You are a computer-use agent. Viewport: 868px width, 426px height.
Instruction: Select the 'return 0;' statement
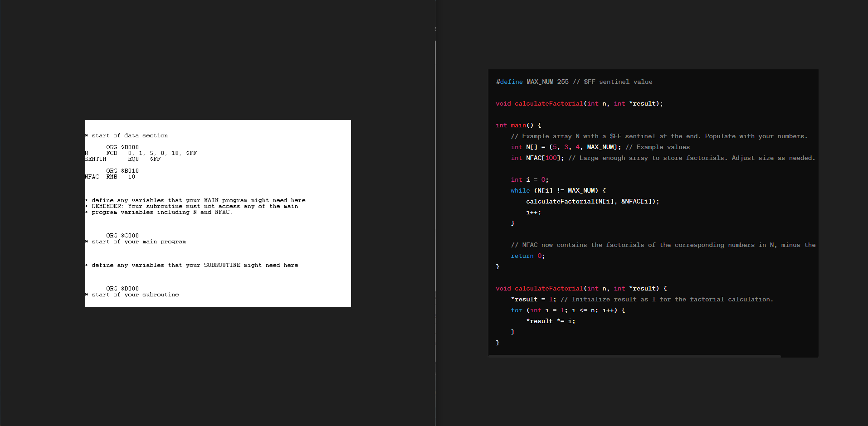[527, 256]
